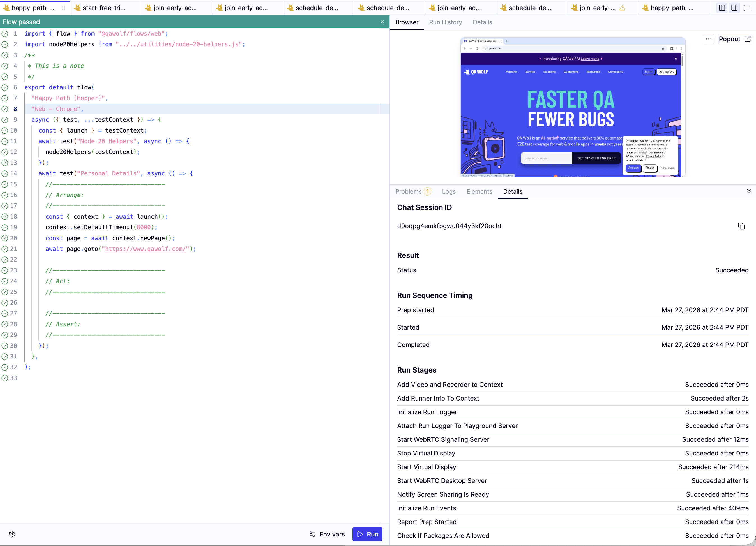The height and width of the screenshot is (546, 756).
Task: Open the overflow menu beside Popout
Action: (x=709, y=39)
